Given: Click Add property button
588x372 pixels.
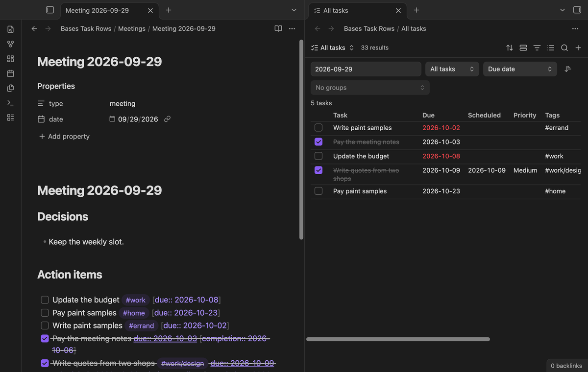Looking at the screenshot, I should (64, 137).
